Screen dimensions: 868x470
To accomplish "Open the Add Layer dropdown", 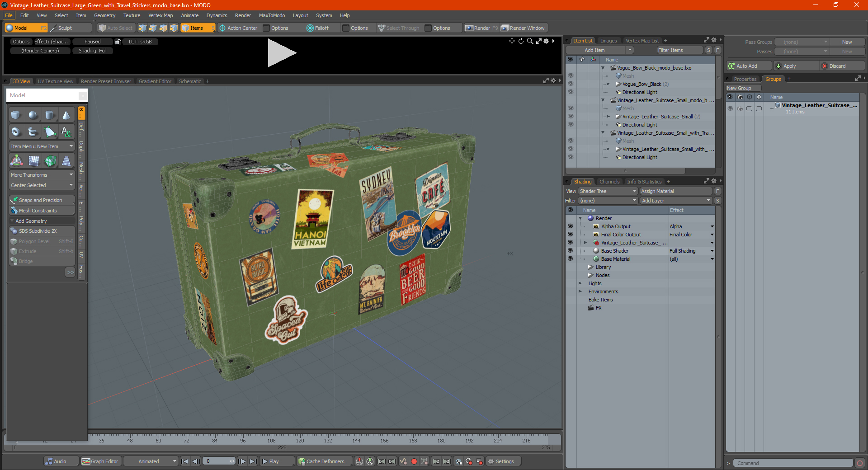I will (676, 201).
